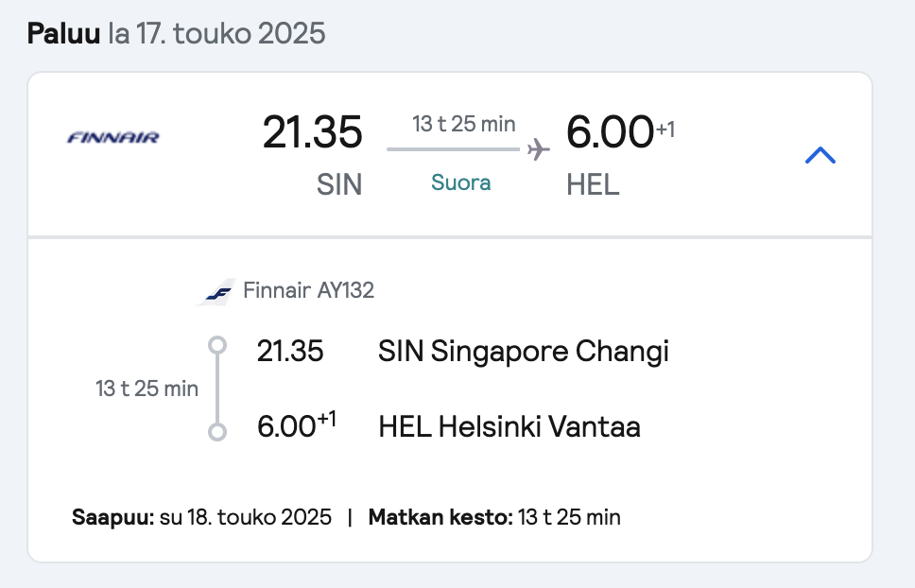Click SIN Singapore Changi airport name
915x588 pixels.
pos(524,351)
